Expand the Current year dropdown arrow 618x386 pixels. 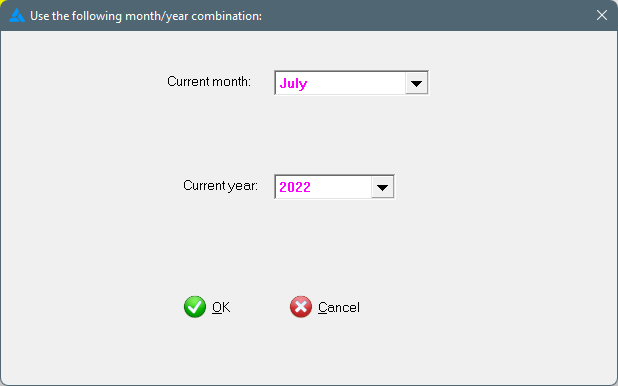[382, 187]
